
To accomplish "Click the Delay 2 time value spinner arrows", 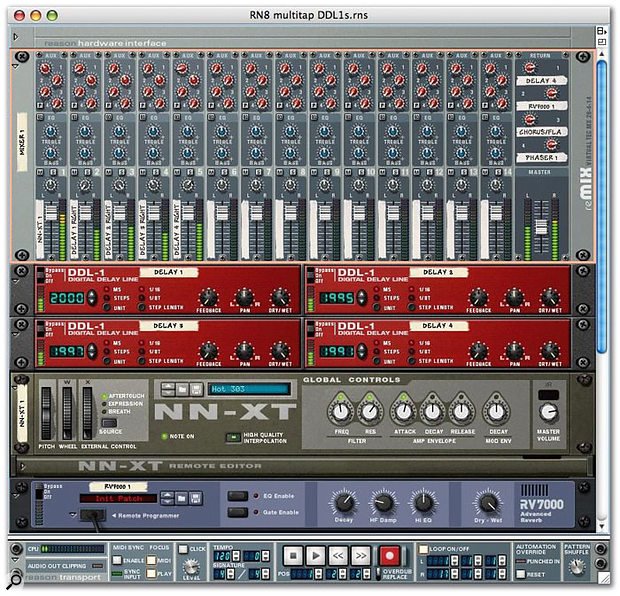I will [361, 297].
